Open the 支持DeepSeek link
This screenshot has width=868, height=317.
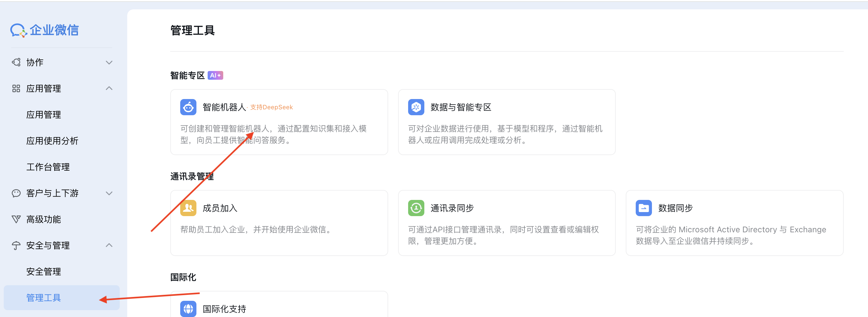point(271,107)
